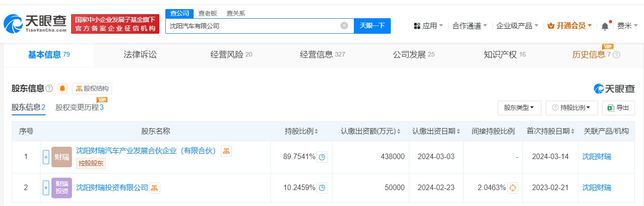This screenshot has height=206, width=644.
Task: Open 沈阳财瑞 link in row 2
Action: point(597,187)
